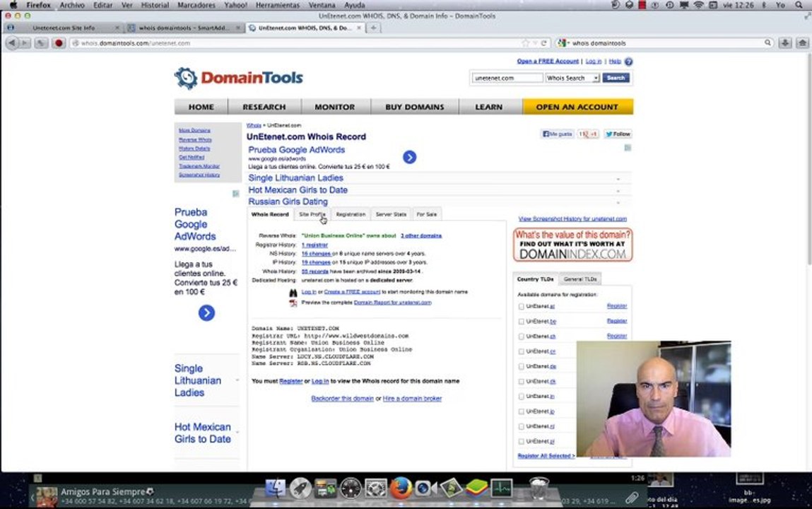
Task: Check the UnEtenet.be checkbox
Action: click(x=521, y=322)
